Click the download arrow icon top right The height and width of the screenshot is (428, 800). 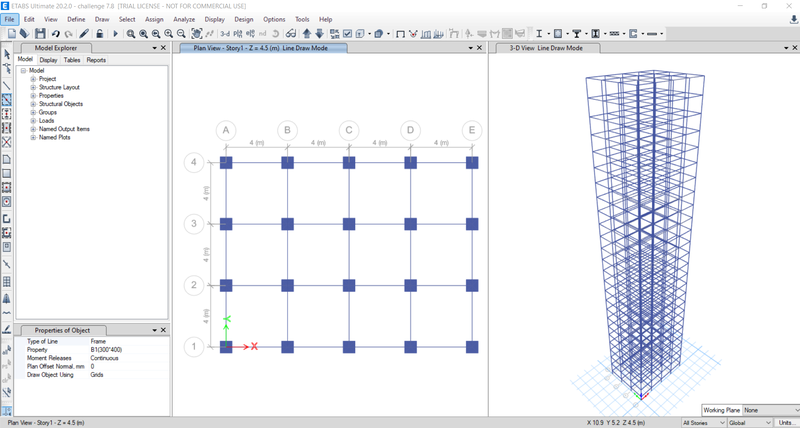pos(793,19)
